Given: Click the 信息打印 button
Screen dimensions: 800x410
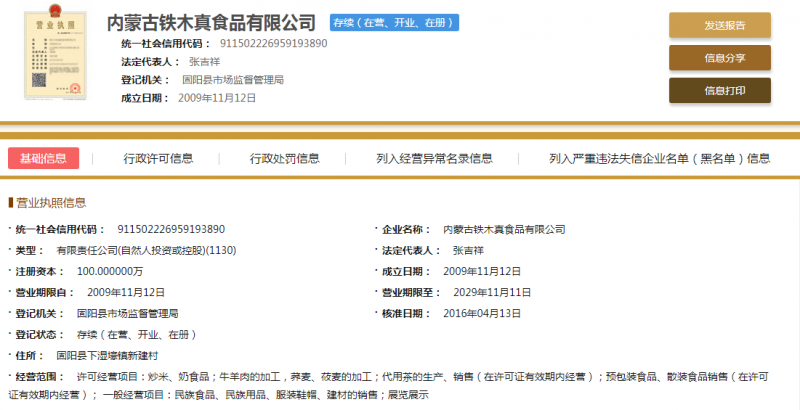Looking at the screenshot, I should click(720, 91).
